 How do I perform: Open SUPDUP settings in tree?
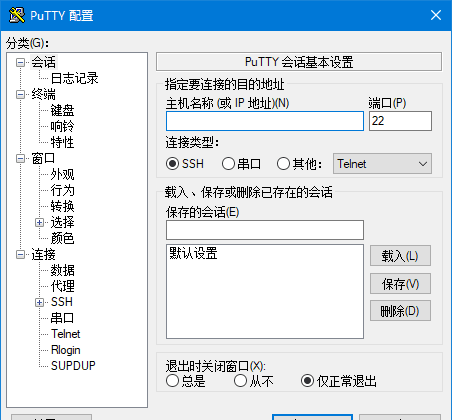pos(73,366)
